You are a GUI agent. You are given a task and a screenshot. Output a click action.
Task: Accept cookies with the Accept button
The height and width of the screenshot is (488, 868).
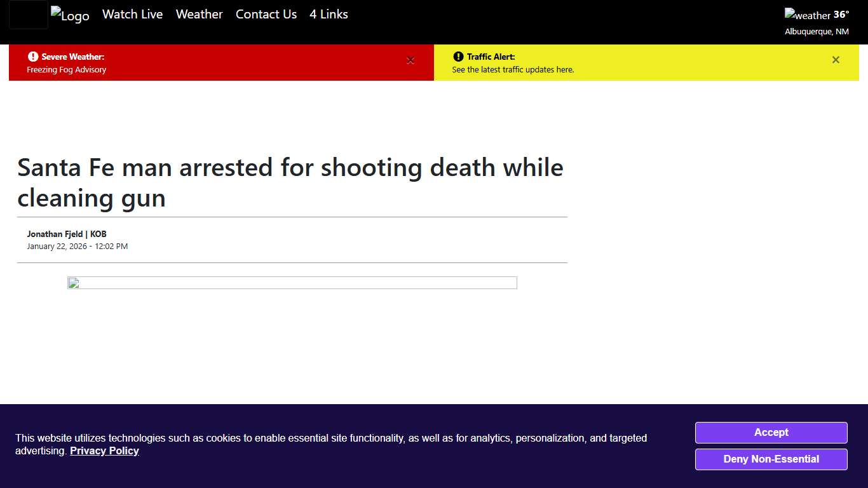point(771,433)
